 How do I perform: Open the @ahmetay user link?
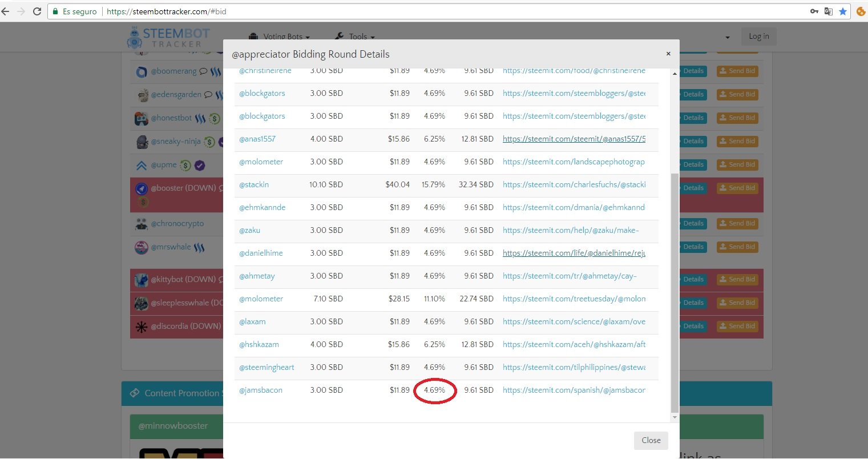click(257, 276)
